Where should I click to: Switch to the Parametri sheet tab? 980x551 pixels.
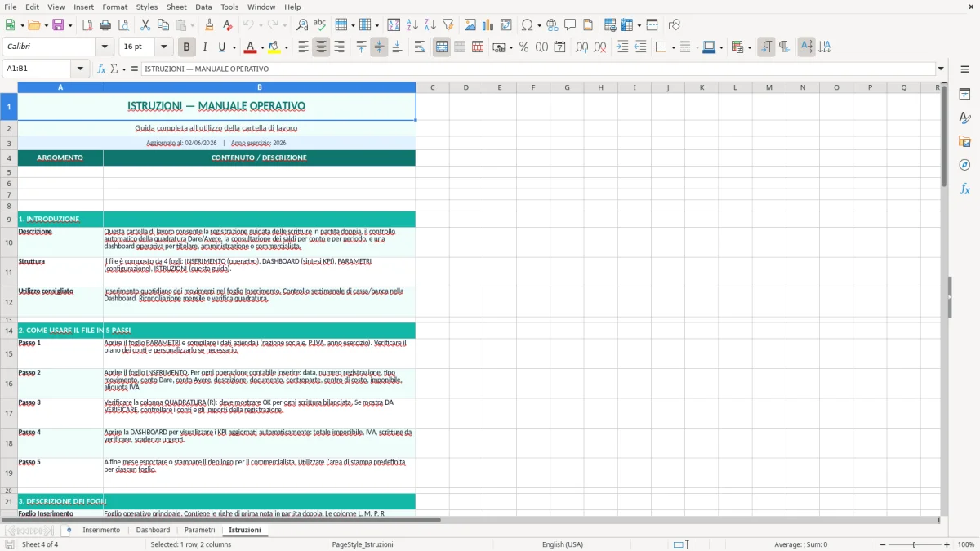click(199, 530)
